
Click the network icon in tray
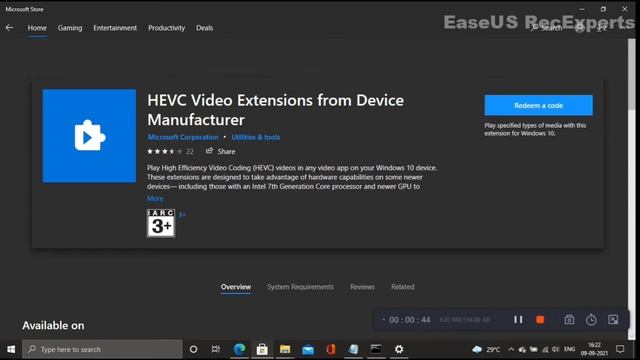[545, 349]
